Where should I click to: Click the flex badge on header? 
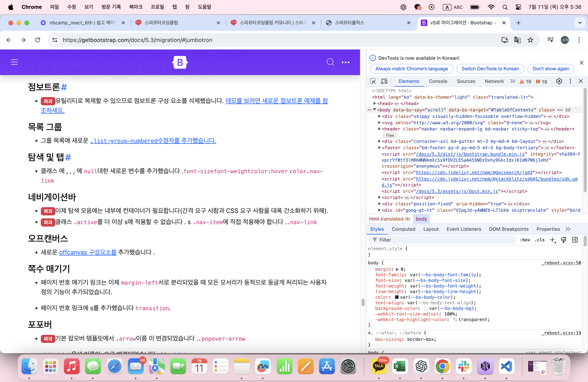390,135
